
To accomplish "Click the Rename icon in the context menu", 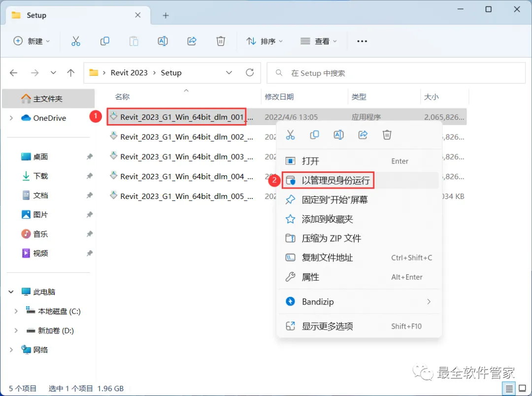I will point(338,135).
